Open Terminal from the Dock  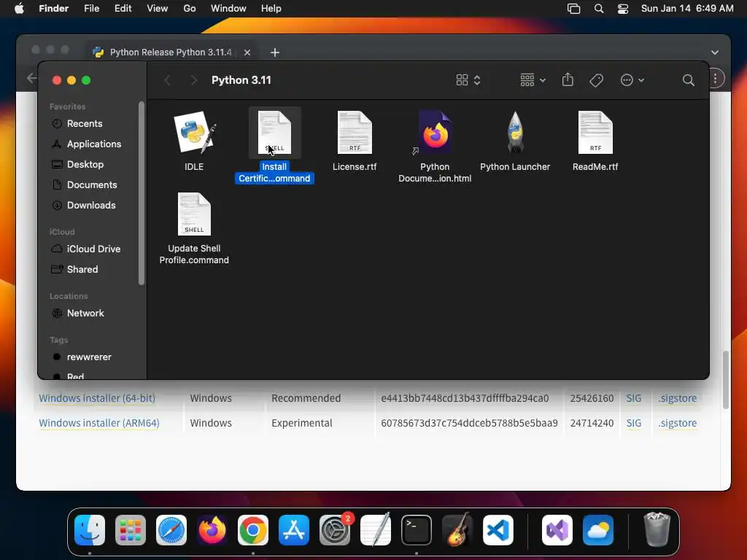pyautogui.click(x=417, y=530)
